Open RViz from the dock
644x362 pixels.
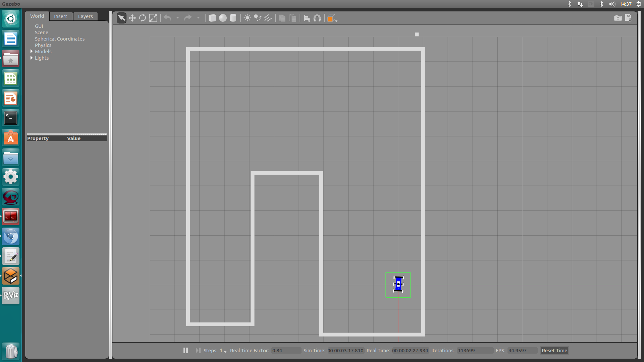point(11,295)
